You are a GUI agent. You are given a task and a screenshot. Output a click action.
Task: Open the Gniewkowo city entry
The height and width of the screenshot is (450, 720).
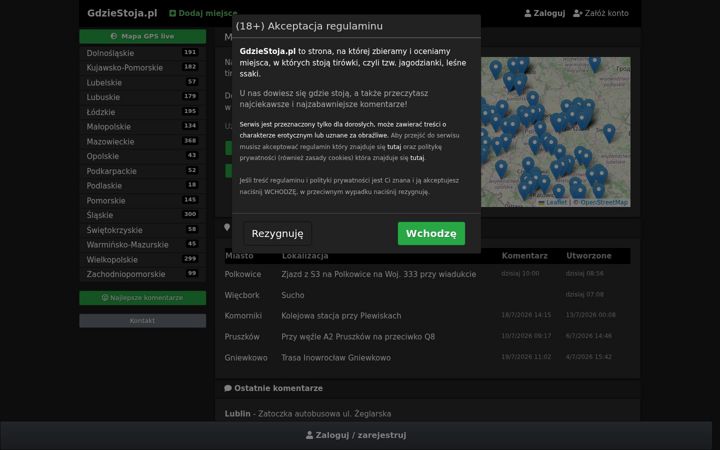(246, 358)
